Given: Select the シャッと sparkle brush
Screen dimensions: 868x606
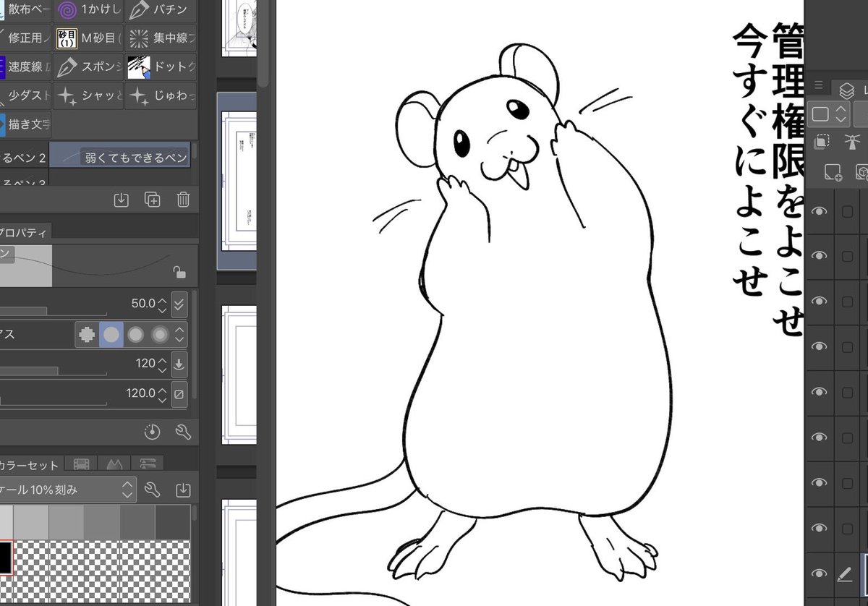Looking at the screenshot, I should click(88, 95).
